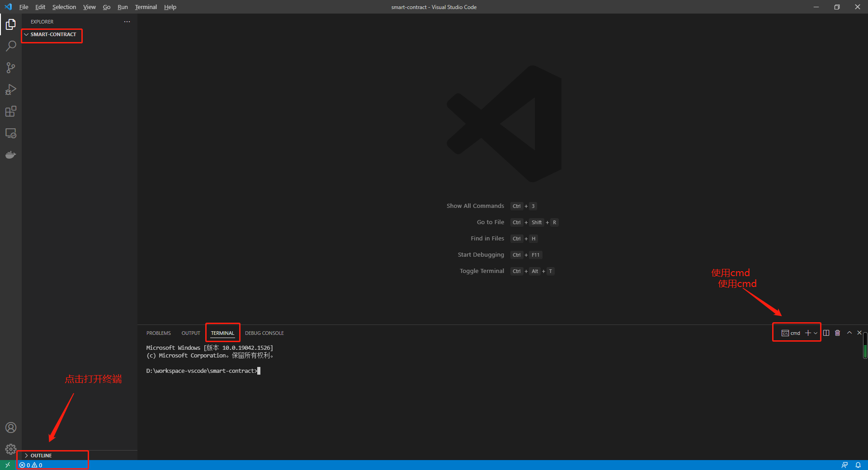Restore down the VS Code window
The image size is (868, 470).
click(837, 7)
